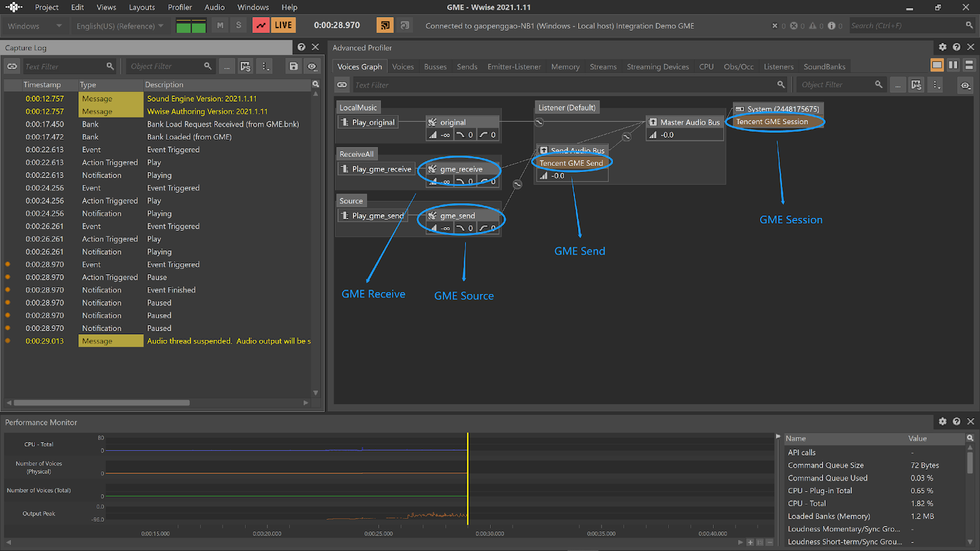Open the Project menu
This screenshot has width=980, height=551.
point(47,7)
